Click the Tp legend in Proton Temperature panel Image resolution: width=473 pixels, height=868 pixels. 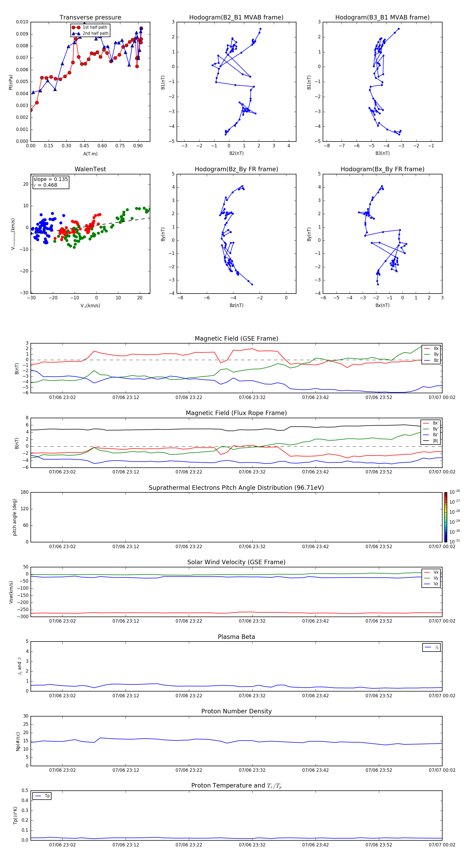click(x=42, y=796)
